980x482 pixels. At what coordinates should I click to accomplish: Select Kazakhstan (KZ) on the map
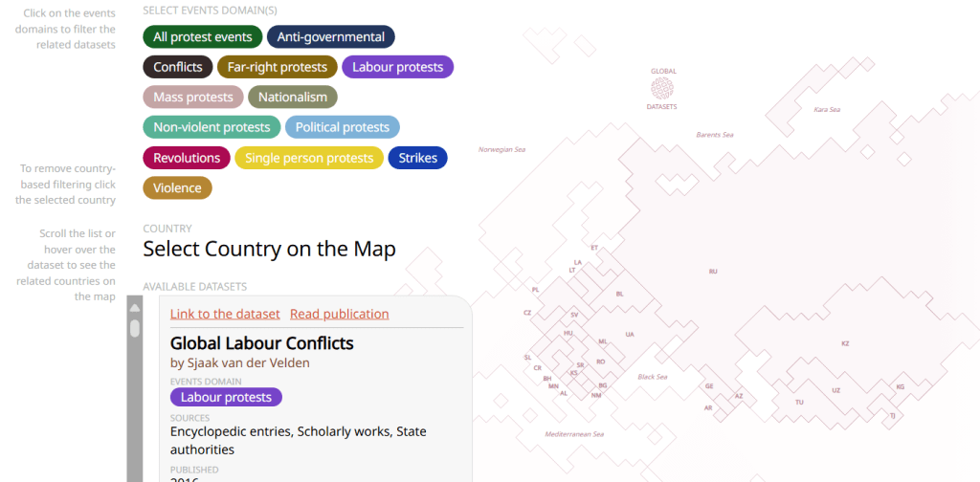coord(845,343)
